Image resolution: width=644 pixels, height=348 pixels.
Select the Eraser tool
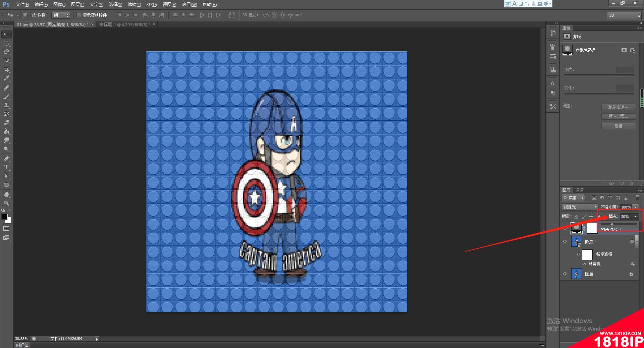6,123
